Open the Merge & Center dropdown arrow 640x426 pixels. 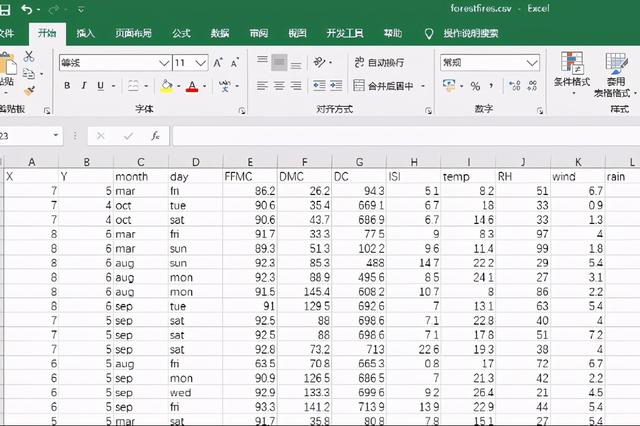point(423,86)
